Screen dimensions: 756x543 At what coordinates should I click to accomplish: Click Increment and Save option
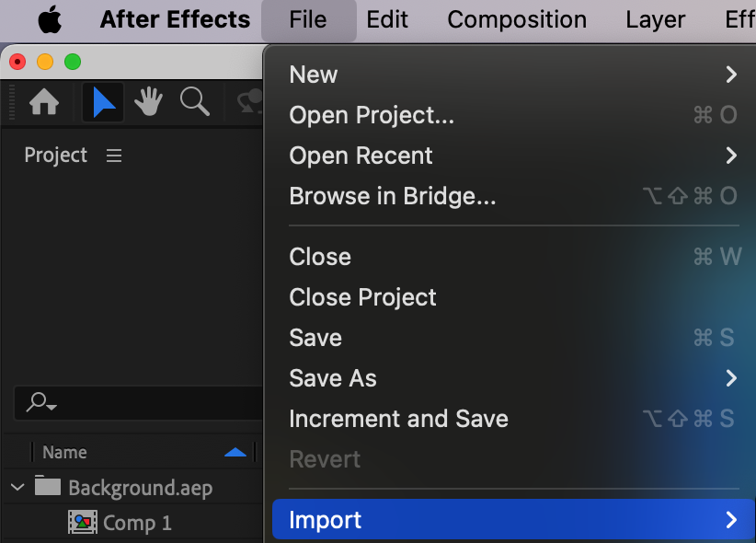(398, 419)
